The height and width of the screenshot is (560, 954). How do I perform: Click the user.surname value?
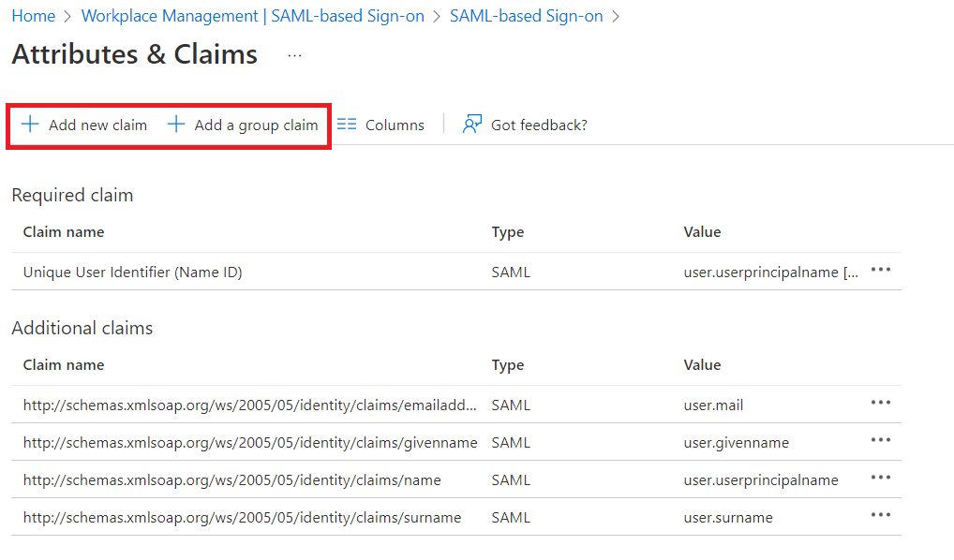728,518
